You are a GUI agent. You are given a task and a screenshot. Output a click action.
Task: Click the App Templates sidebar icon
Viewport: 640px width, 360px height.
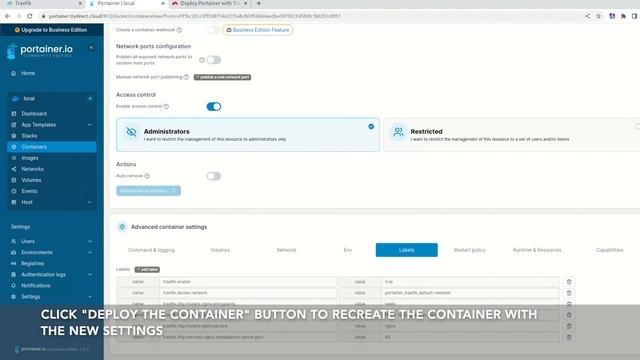(x=13, y=124)
